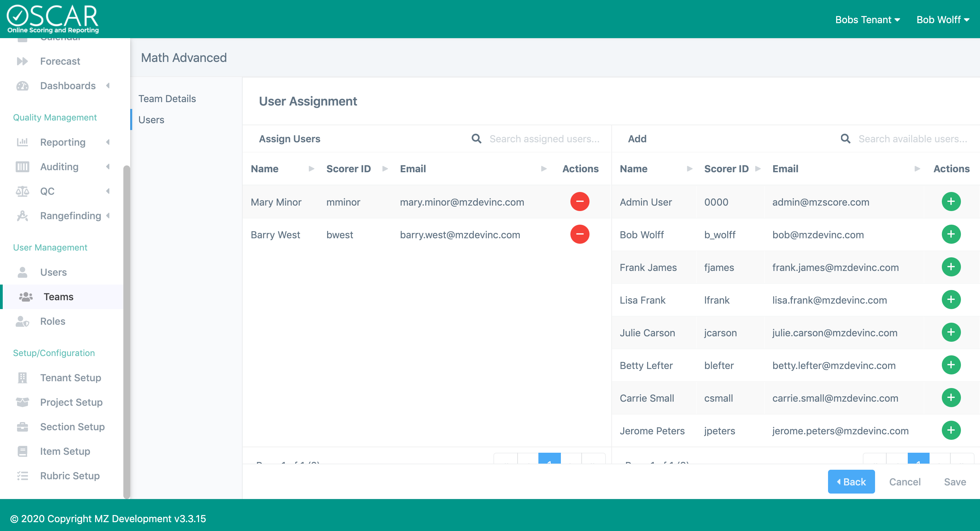Open Roles in User Management

tap(52, 321)
